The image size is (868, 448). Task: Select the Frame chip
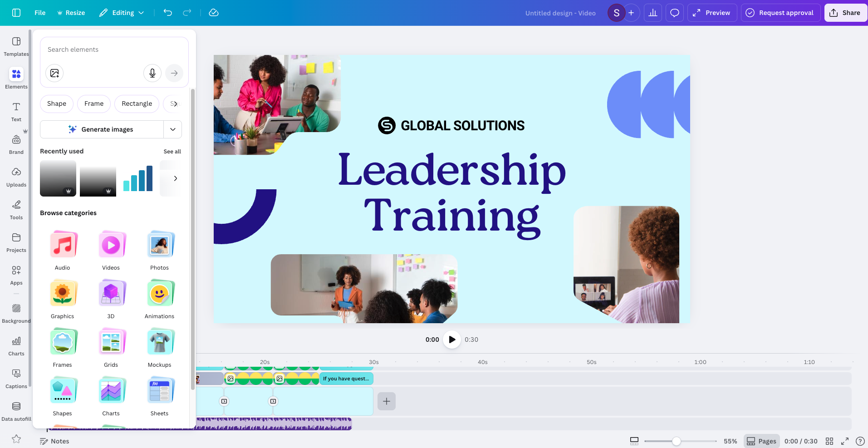pyautogui.click(x=94, y=103)
